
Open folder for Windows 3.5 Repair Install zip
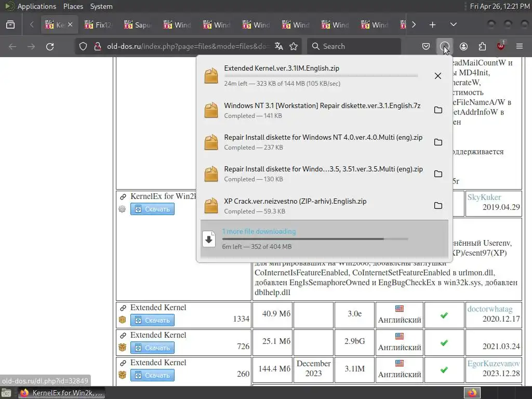pos(437,174)
